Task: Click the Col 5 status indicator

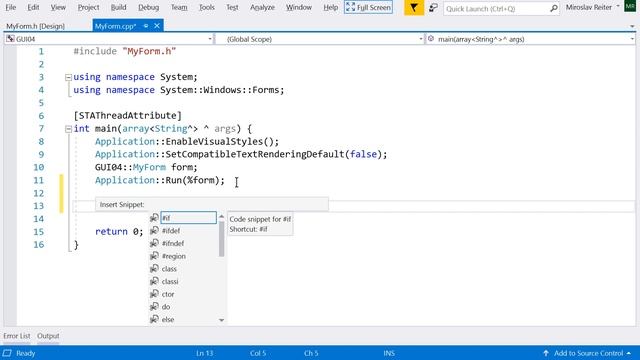Action: [x=258, y=353]
